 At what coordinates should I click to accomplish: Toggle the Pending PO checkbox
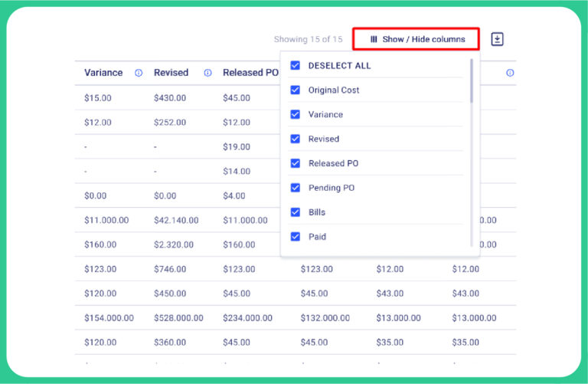tap(296, 189)
